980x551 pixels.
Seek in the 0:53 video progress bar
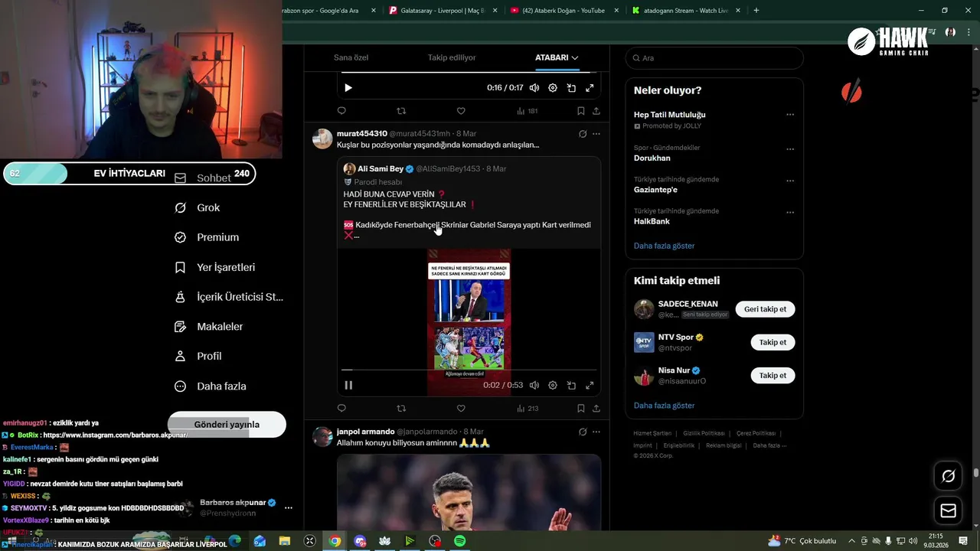point(469,370)
